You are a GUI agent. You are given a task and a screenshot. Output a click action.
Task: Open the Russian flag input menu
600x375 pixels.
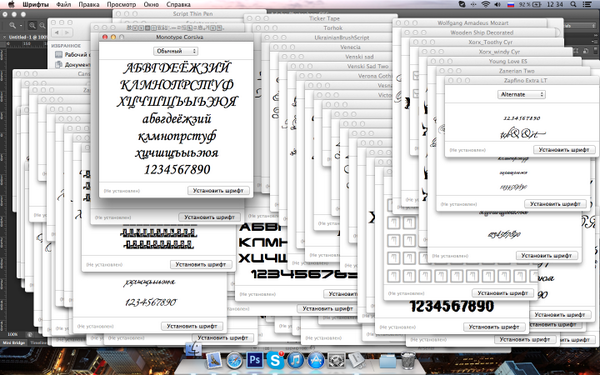point(510,5)
